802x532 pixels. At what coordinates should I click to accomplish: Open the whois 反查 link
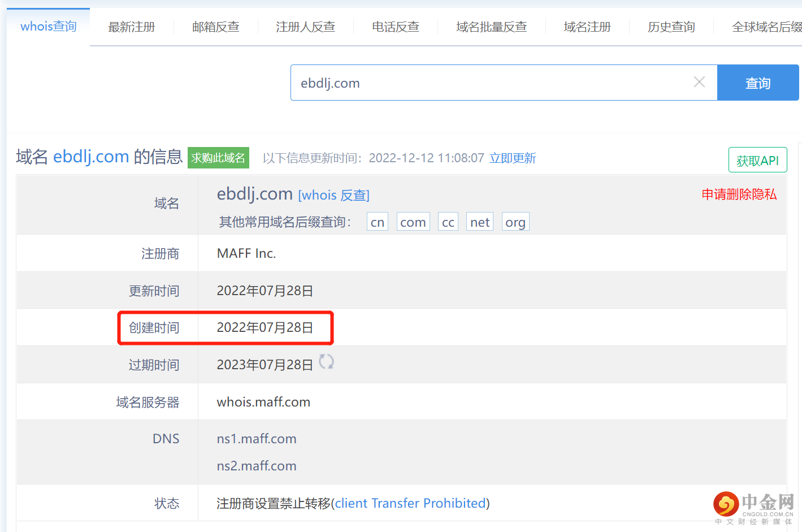333,195
